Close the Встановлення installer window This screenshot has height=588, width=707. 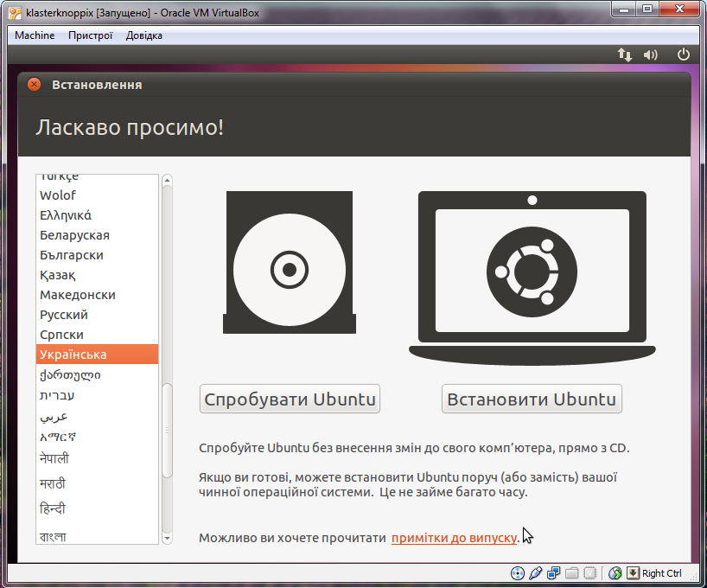[34, 85]
